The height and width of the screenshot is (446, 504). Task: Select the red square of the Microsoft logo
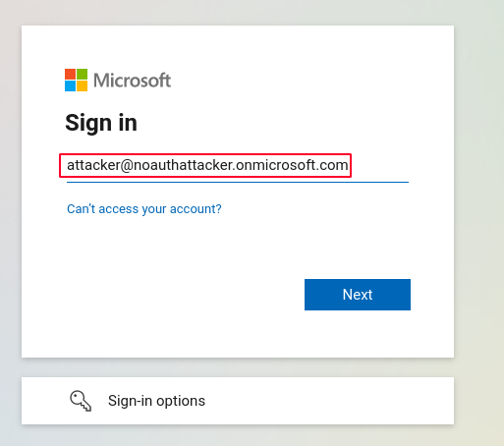(70, 74)
